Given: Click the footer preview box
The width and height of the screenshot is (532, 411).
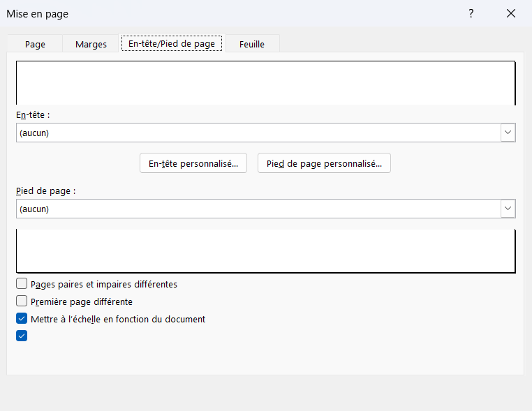Looking at the screenshot, I should pyautogui.click(x=266, y=251).
